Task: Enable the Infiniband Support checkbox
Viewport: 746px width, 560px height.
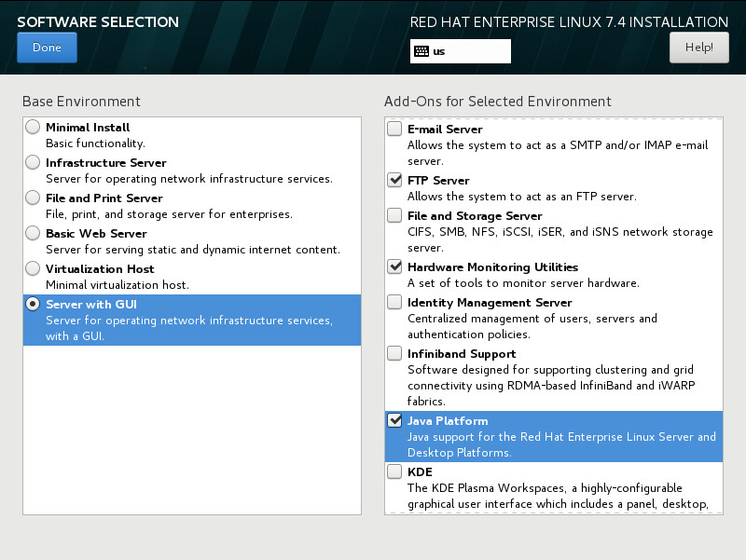Action: [x=394, y=354]
